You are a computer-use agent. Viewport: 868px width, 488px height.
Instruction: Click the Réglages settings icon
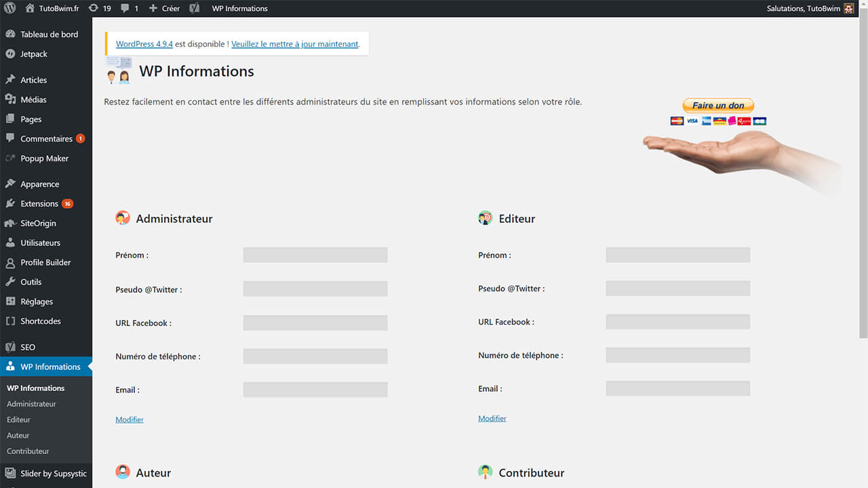(10, 302)
